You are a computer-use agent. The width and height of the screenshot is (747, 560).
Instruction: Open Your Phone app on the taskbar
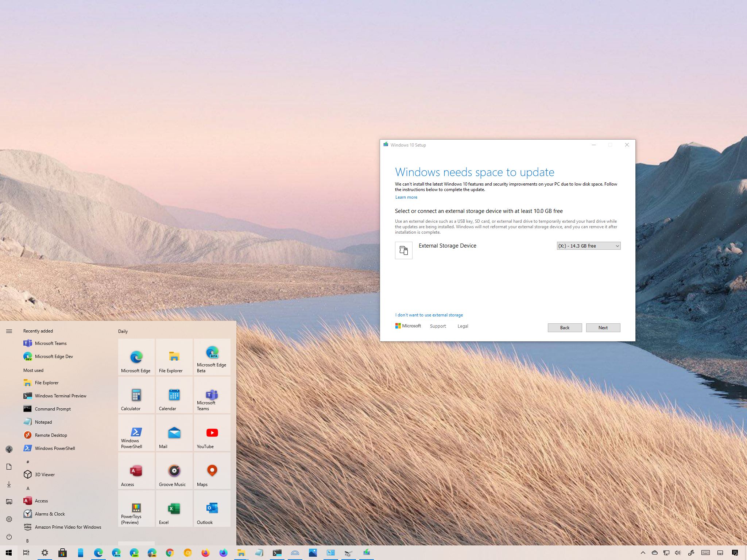(x=80, y=553)
